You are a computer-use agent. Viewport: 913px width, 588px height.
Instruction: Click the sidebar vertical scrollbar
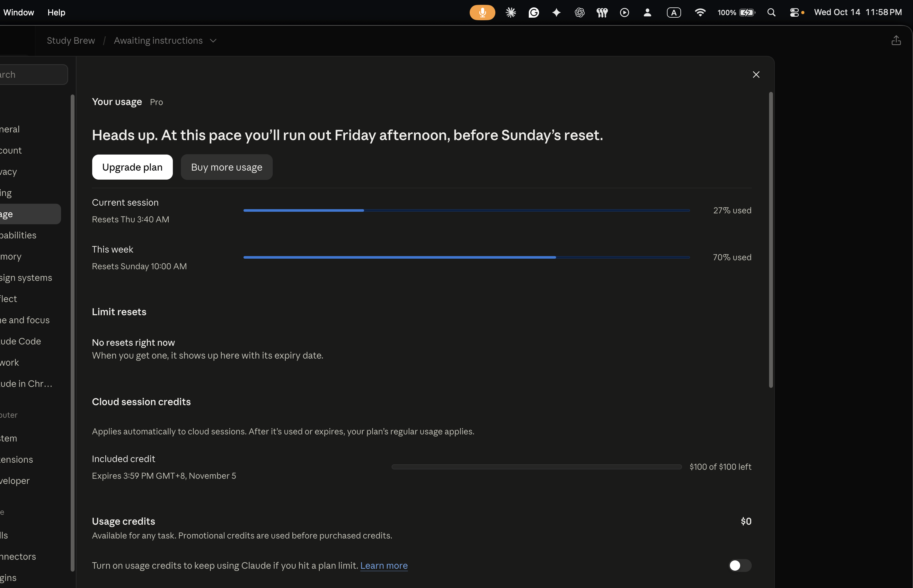pyautogui.click(x=73, y=333)
